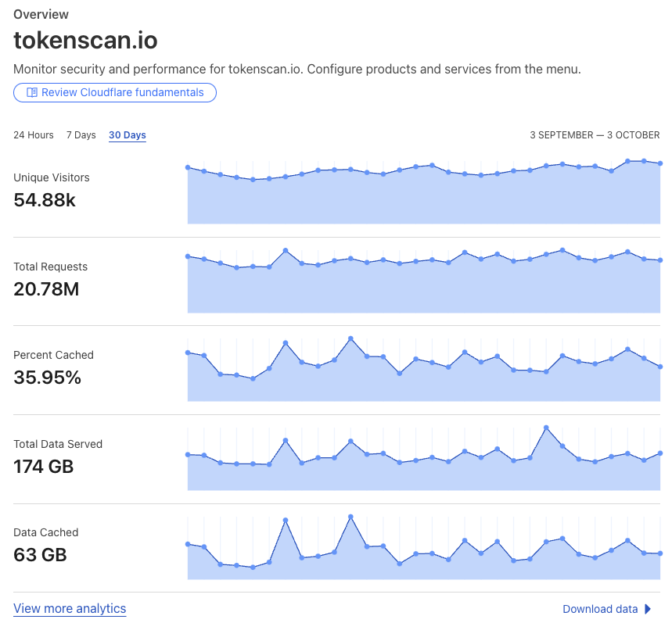672x623 pixels.
Task: Click the Unique Visitors 54.88k value
Action: 45,200
